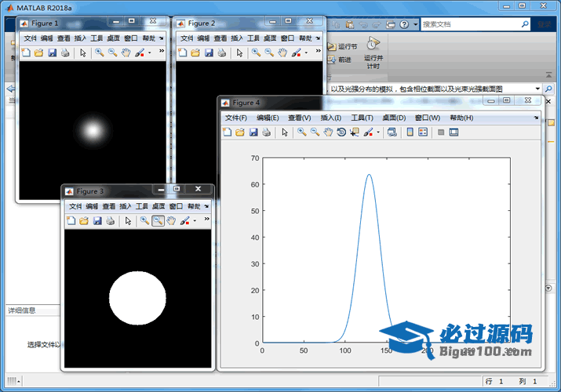
Task: Expand Figure 1 toolbar overflow chevron
Action: (x=162, y=51)
